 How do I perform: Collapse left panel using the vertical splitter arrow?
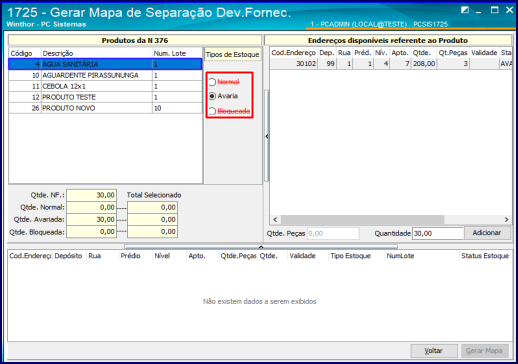[x=267, y=136]
